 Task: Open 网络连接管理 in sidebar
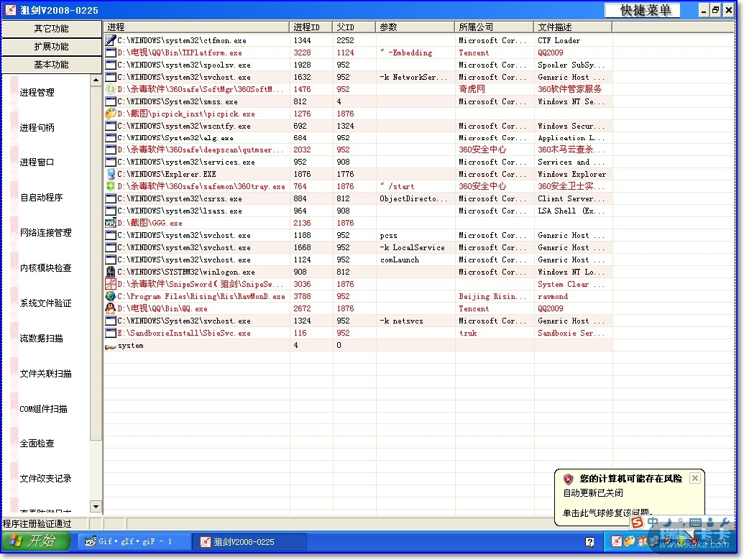(45, 232)
